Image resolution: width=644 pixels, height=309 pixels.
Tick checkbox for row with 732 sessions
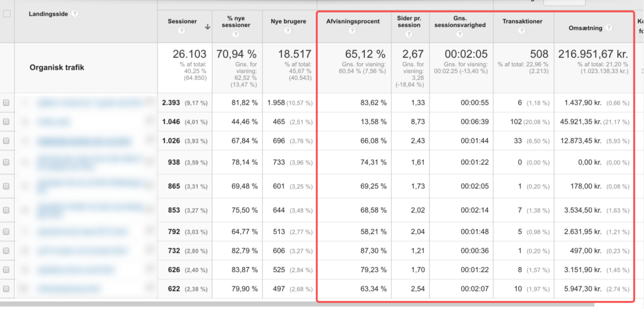click(x=6, y=251)
